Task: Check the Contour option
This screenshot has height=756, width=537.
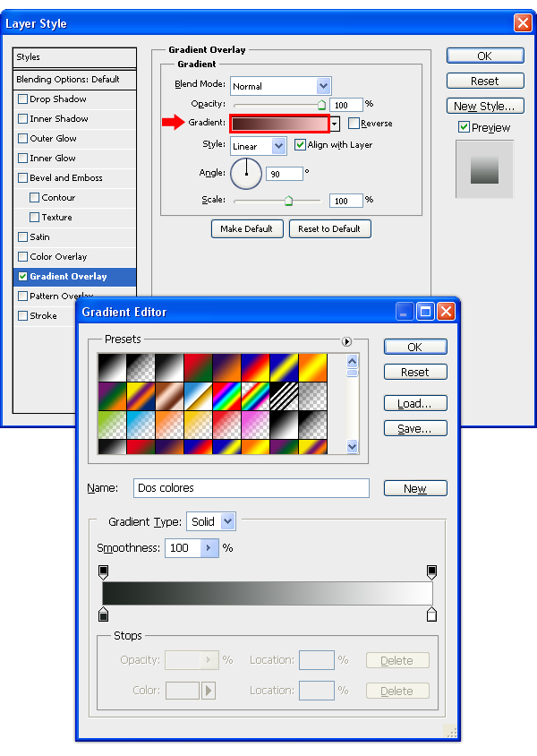Action: (x=34, y=198)
